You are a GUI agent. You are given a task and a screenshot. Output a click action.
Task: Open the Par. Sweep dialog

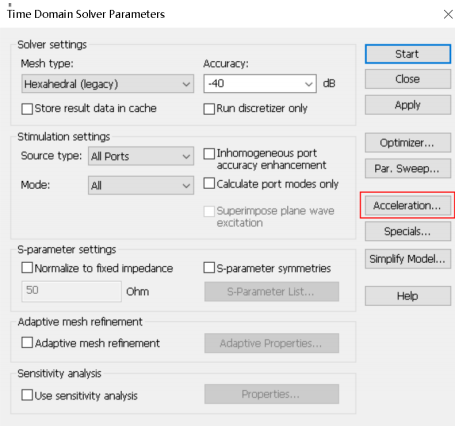pos(408,169)
